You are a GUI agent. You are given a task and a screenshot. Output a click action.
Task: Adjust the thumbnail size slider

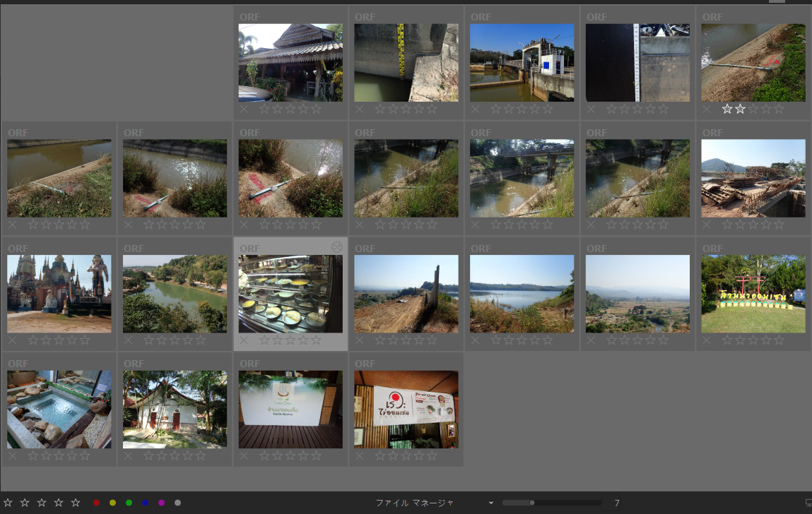tap(551, 503)
